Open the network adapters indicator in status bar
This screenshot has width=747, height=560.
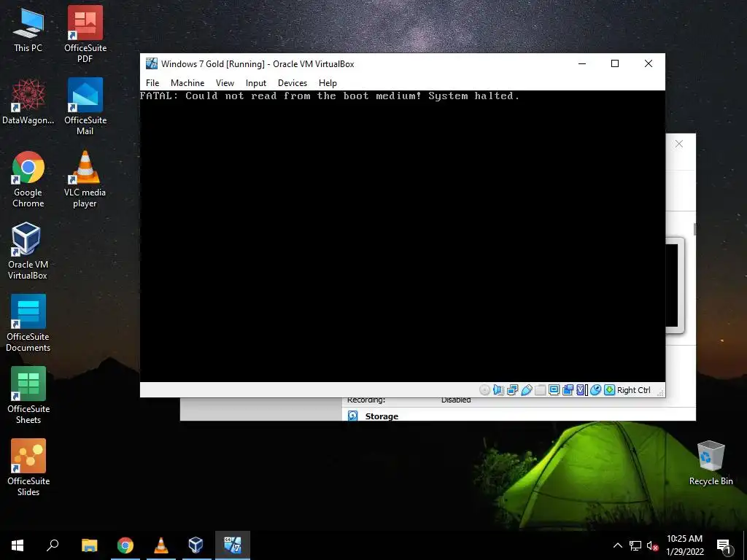[x=512, y=391]
